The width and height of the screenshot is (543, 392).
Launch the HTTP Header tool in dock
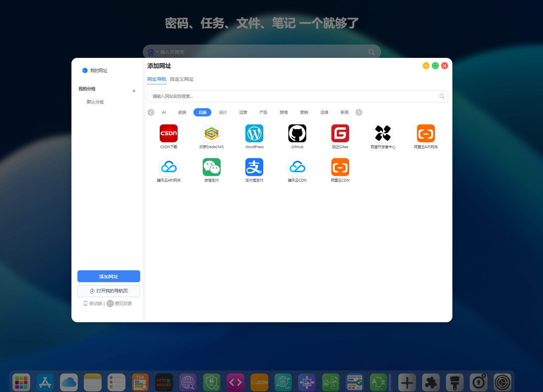point(164,382)
